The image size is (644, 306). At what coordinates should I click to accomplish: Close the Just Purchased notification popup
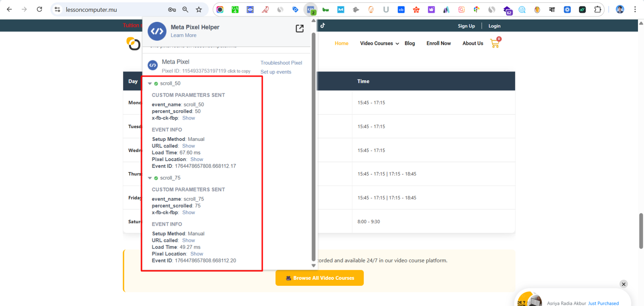[623, 284]
